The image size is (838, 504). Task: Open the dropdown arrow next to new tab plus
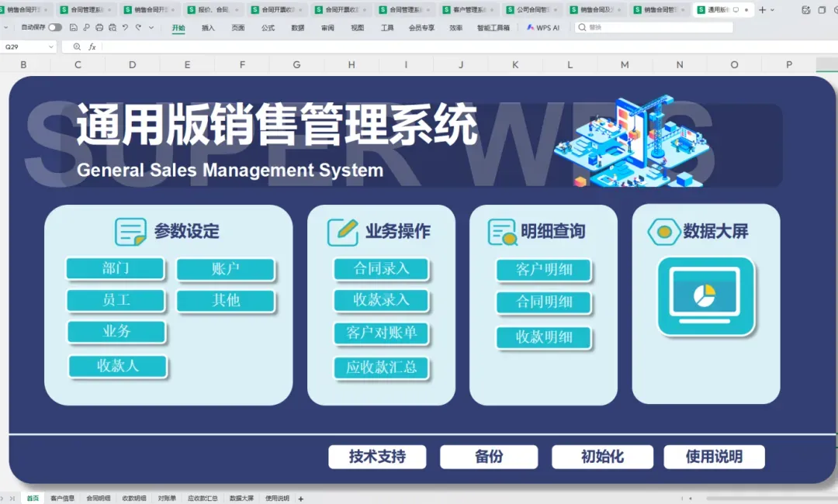tap(772, 9)
